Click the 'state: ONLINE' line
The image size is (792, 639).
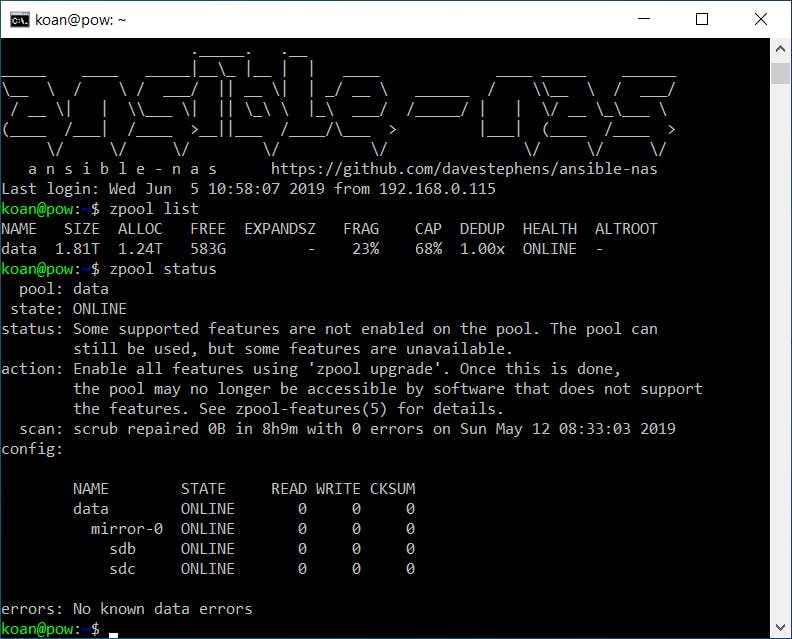pos(68,309)
